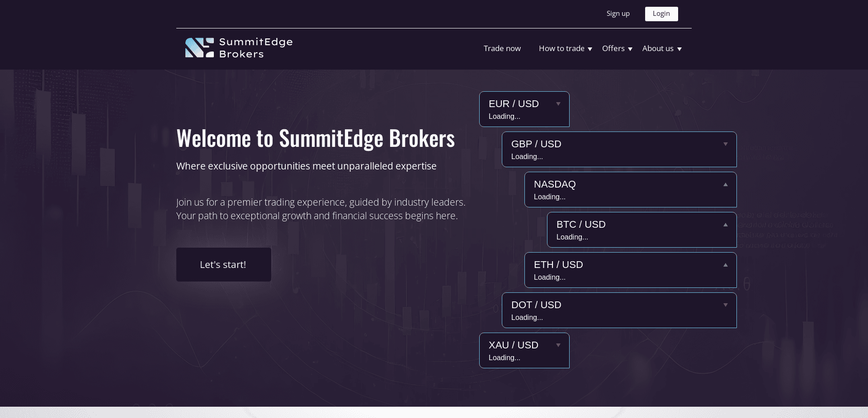Open the About us dropdown
Screen dimensions: 868x418
coord(658,48)
